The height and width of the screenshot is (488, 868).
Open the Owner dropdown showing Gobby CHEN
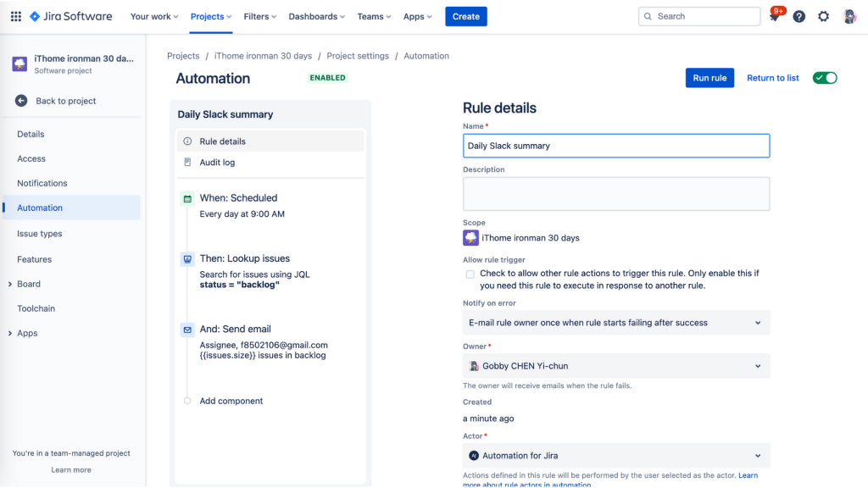pos(616,366)
